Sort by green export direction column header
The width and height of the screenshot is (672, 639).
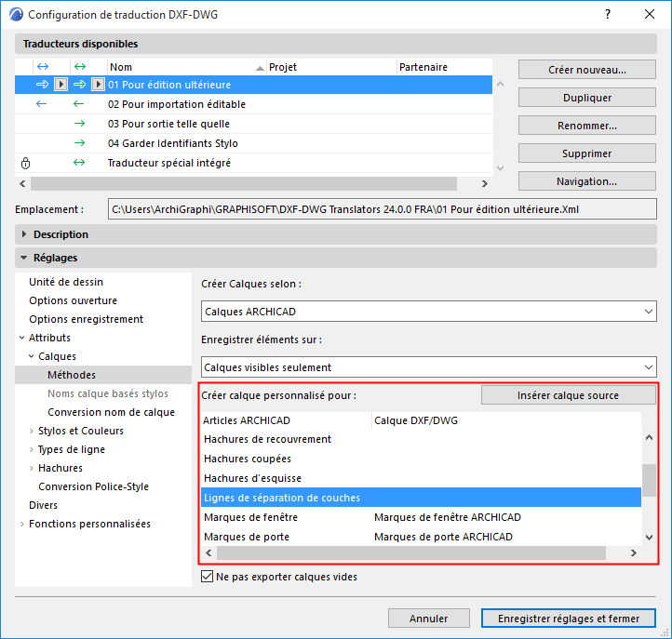click(x=80, y=67)
